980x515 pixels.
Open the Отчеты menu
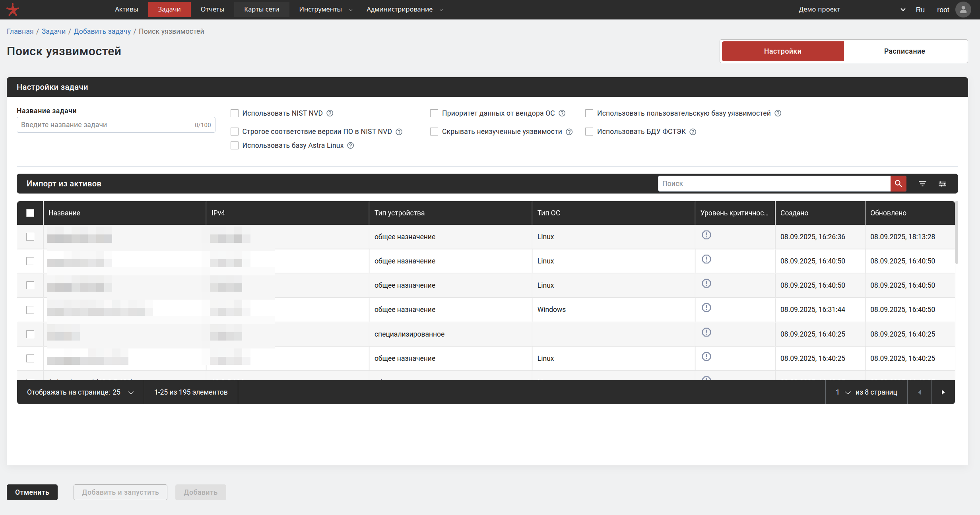(x=212, y=10)
